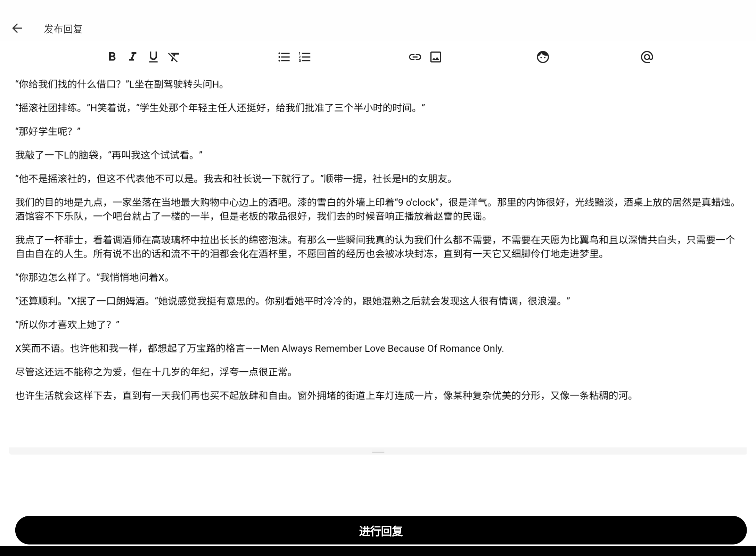
Task: Mention a user with the @ icon
Action: [647, 57]
